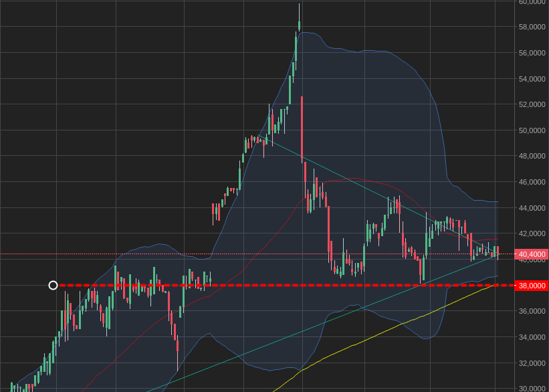
Task: Click the 40,4000 current price tag
Action: click(x=531, y=254)
